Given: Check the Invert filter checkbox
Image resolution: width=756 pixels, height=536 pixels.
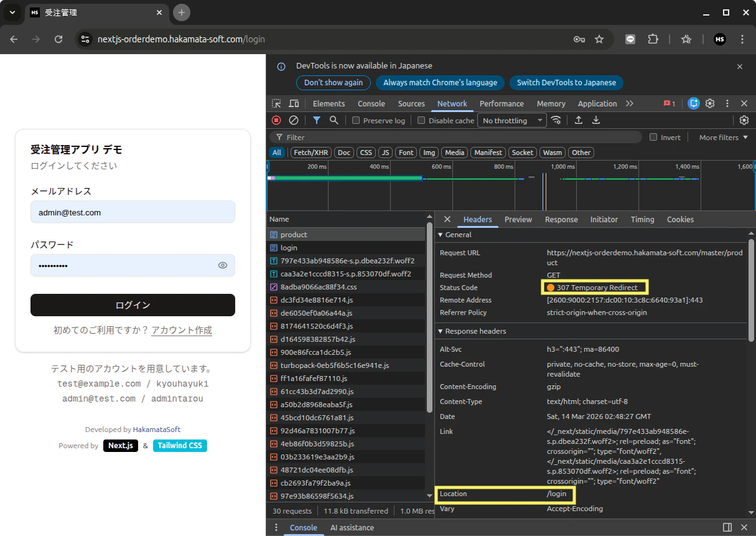Looking at the screenshot, I should point(653,137).
